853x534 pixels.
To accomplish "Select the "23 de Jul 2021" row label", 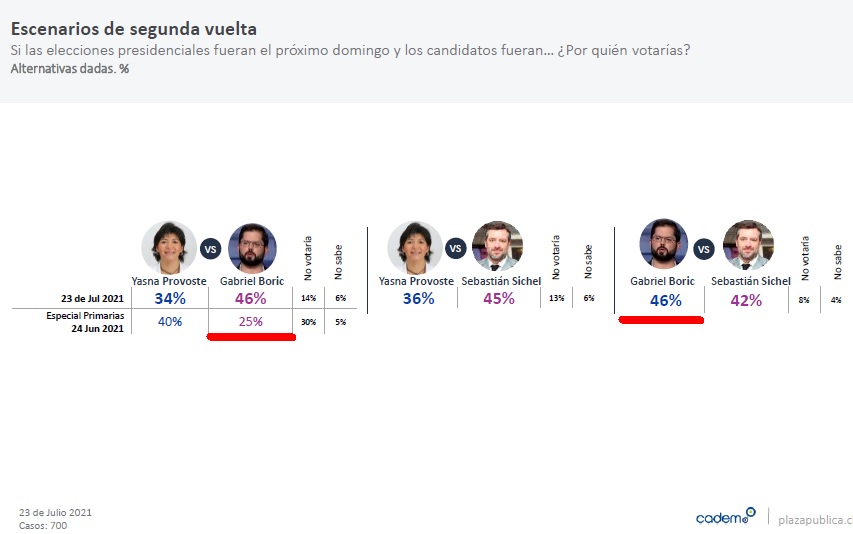I will [x=91, y=299].
